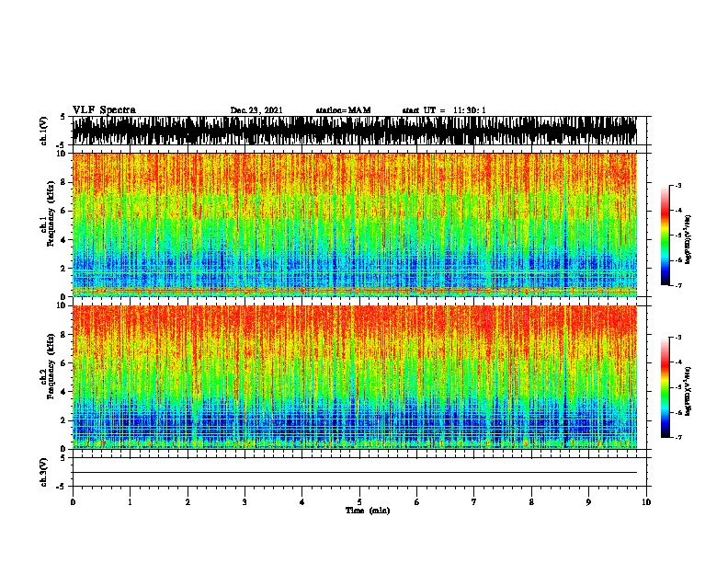The height and width of the screenshot is (563, 728).
Task: Click the "8" kHz tick of ch.2 spectrogram
Action: point(64,335)
